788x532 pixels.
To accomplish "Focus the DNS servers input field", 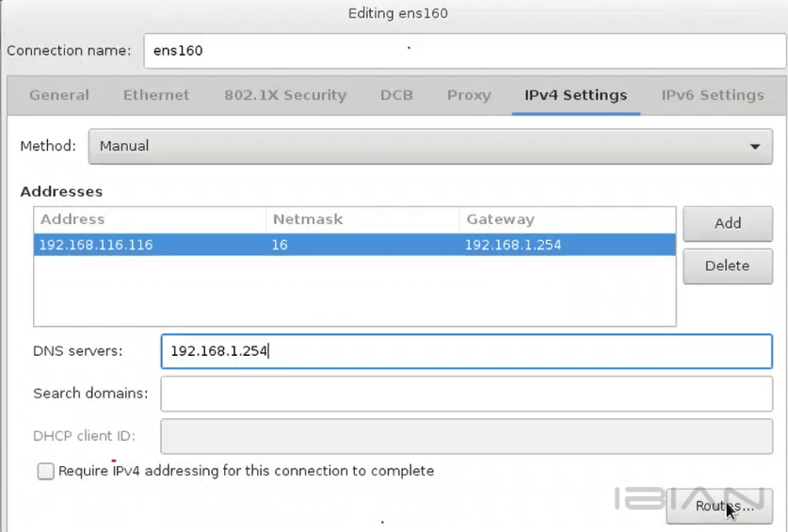I will pyautogui.click(x=466, y=351).
